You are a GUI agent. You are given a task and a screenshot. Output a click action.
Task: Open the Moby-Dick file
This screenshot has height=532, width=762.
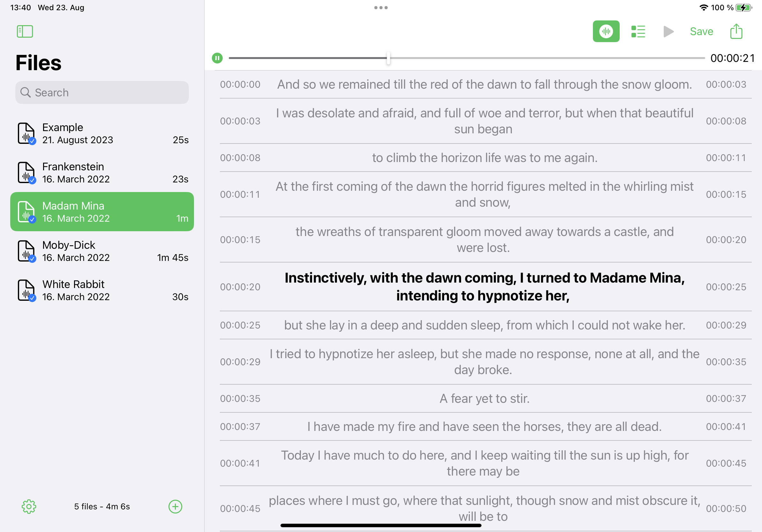tap(102, 251)
